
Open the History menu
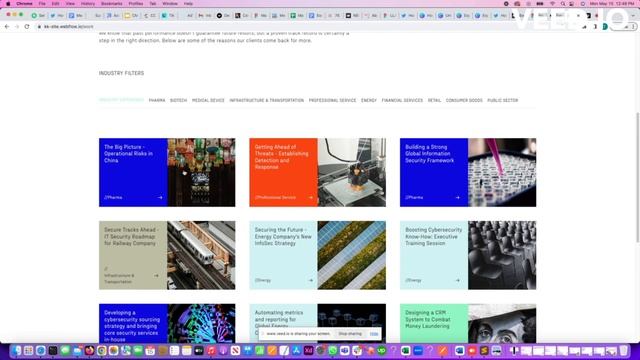[x=88, y=4]
